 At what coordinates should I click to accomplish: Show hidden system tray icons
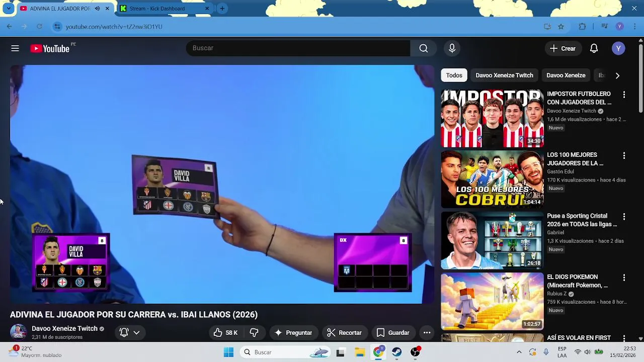point(519,352)
